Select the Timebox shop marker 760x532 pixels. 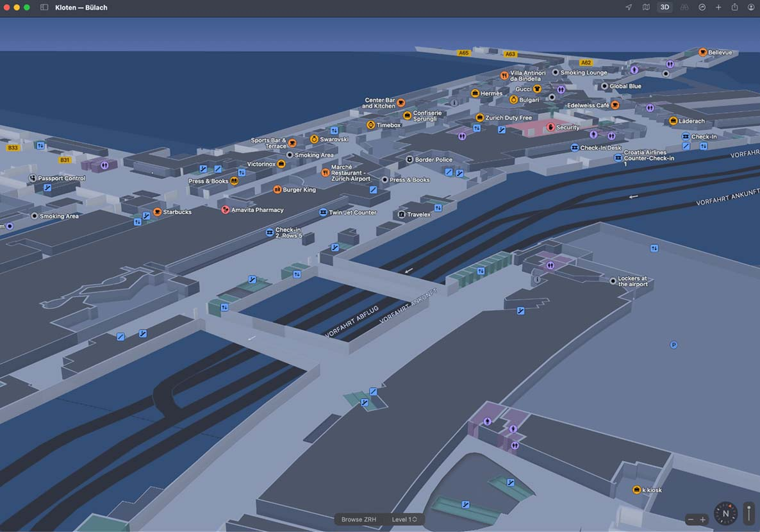[371, 125]
